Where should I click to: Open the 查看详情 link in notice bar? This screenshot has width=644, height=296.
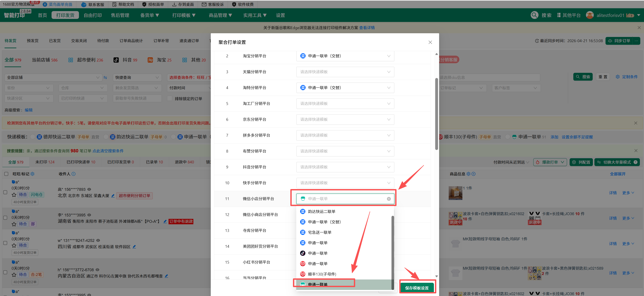pos(366,28)
